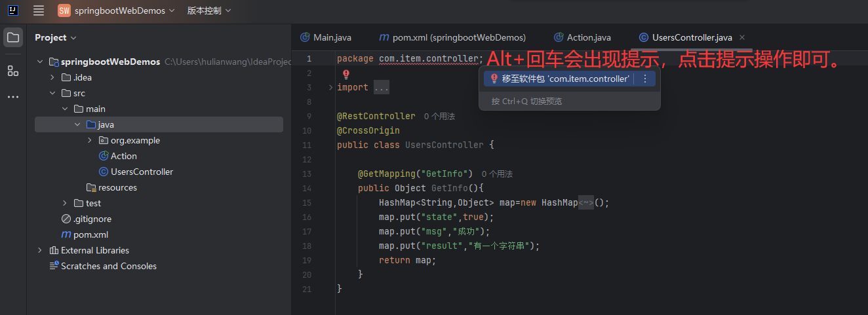Image resolution: width=868 pixels, height=315 pixels.
Task: Click the .gitignore file icon in the tree
Action: [x=66, y=219]
